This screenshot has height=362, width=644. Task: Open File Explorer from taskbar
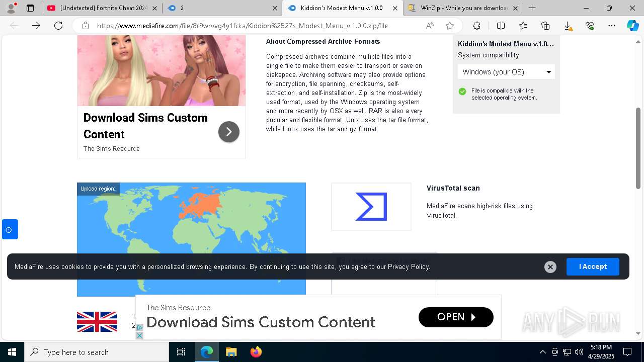pyautogui.click(x=231, y=352)
